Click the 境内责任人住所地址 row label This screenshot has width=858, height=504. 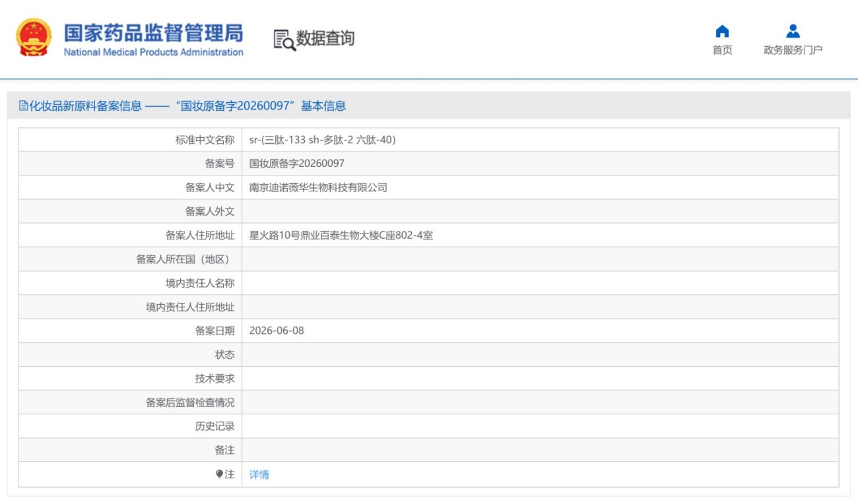190,307
